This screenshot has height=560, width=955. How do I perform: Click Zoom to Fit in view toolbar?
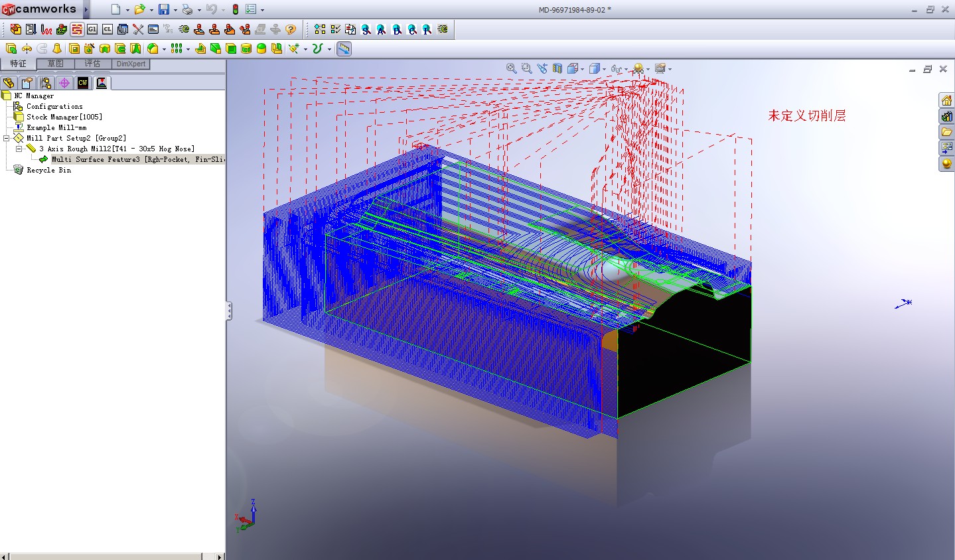[511, 68]
